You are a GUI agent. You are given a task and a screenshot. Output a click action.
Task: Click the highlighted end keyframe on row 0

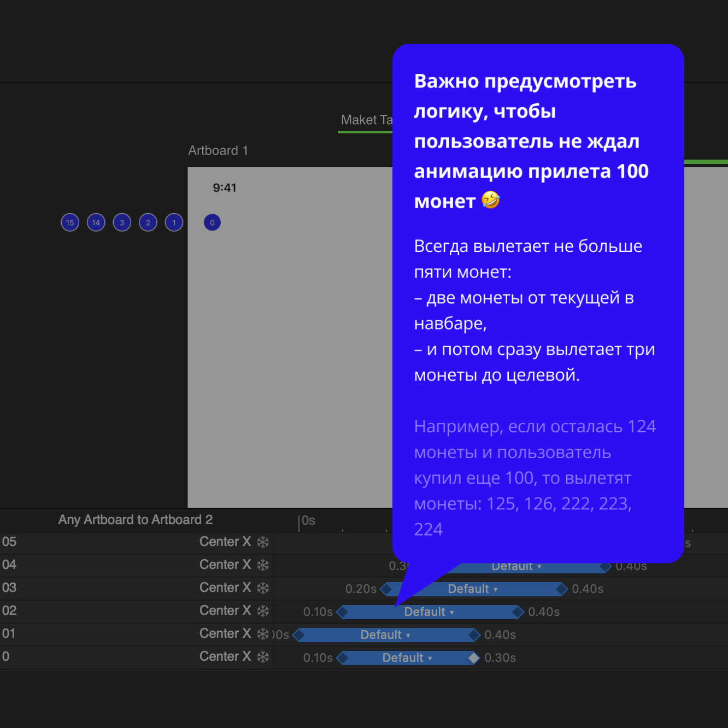474,658
